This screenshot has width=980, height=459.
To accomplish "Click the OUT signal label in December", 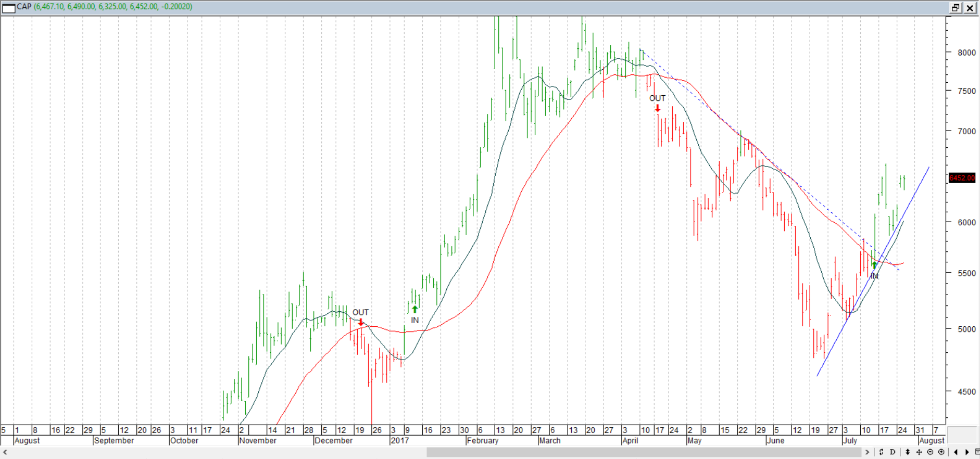I will [360, 312].
